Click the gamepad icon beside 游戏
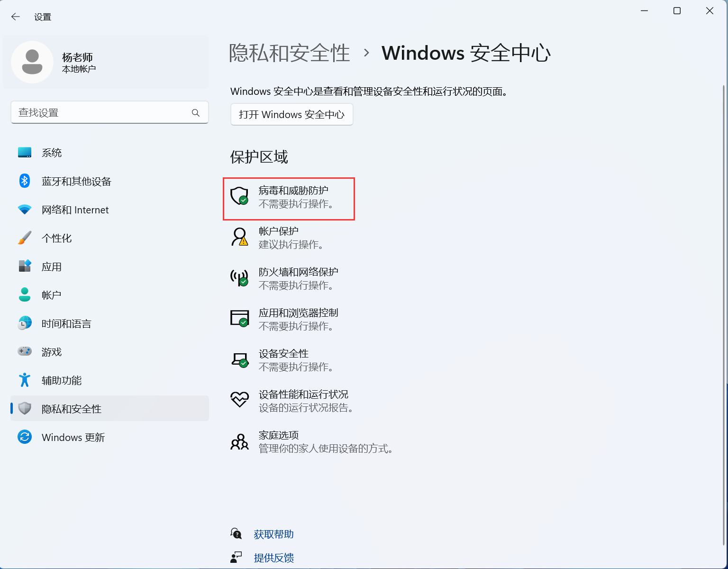 click(25, 351)
